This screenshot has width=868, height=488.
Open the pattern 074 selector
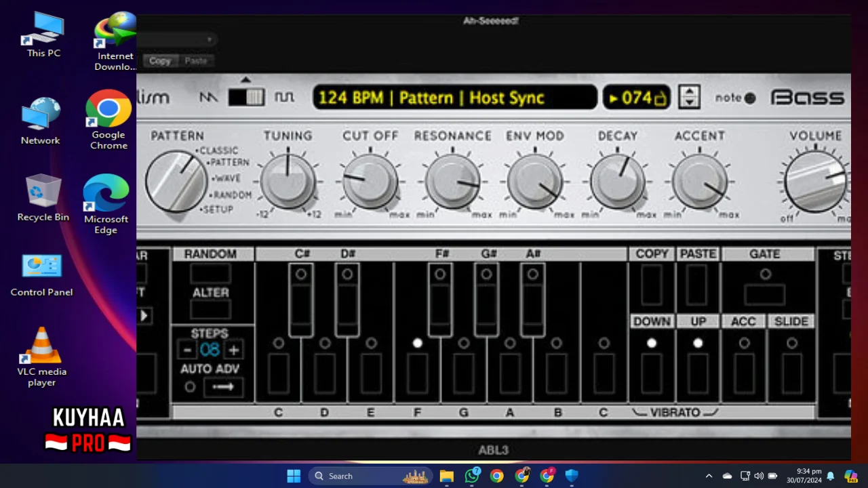coord(637,98)
